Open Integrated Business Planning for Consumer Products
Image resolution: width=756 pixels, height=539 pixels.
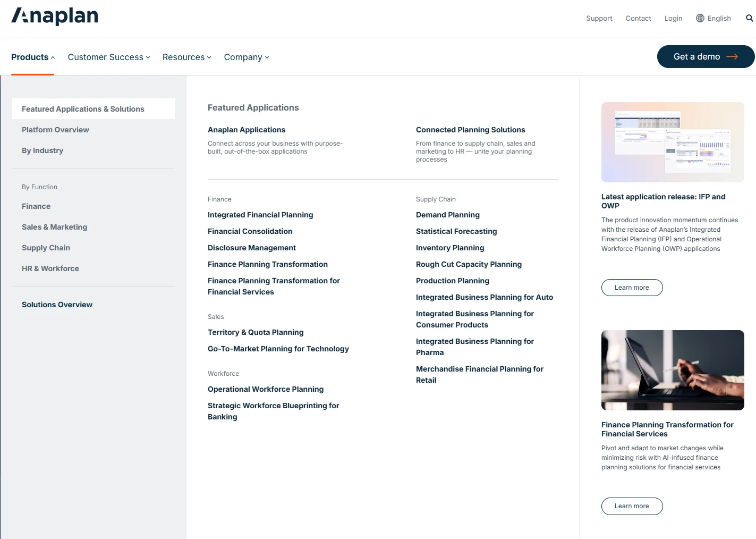475,319
